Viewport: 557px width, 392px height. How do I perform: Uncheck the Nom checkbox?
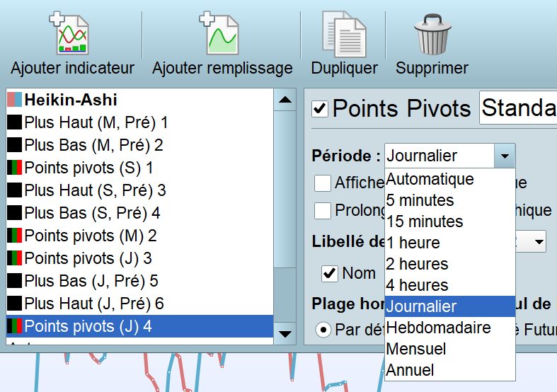point(329,272)
